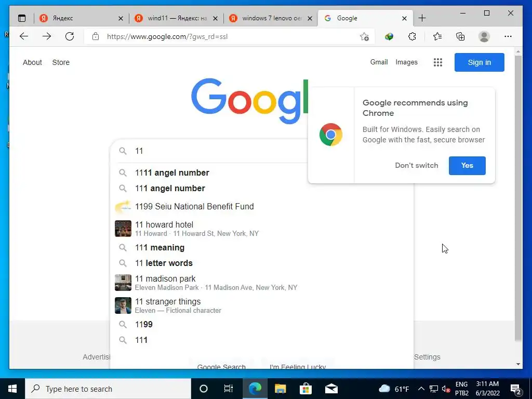Open Settings and more menu
This screenshot has width=532, height=399.
pyautogui.click(x=508, y=36)
